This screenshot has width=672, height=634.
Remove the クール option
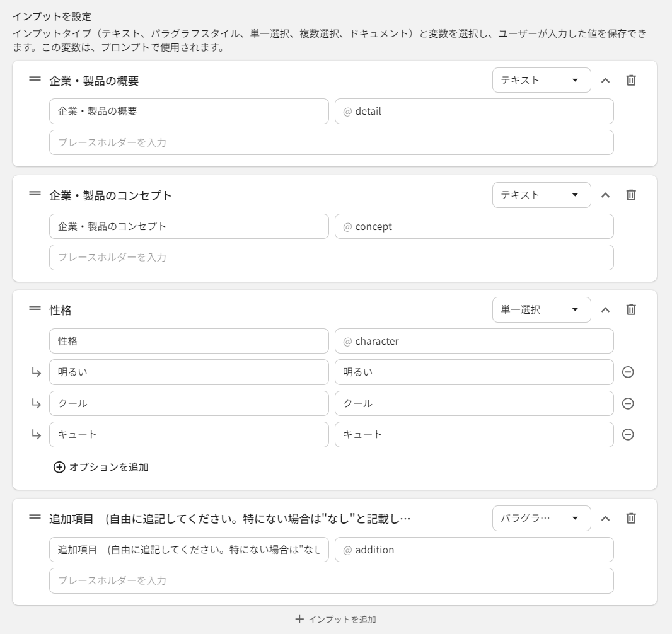tap(627, 403)
